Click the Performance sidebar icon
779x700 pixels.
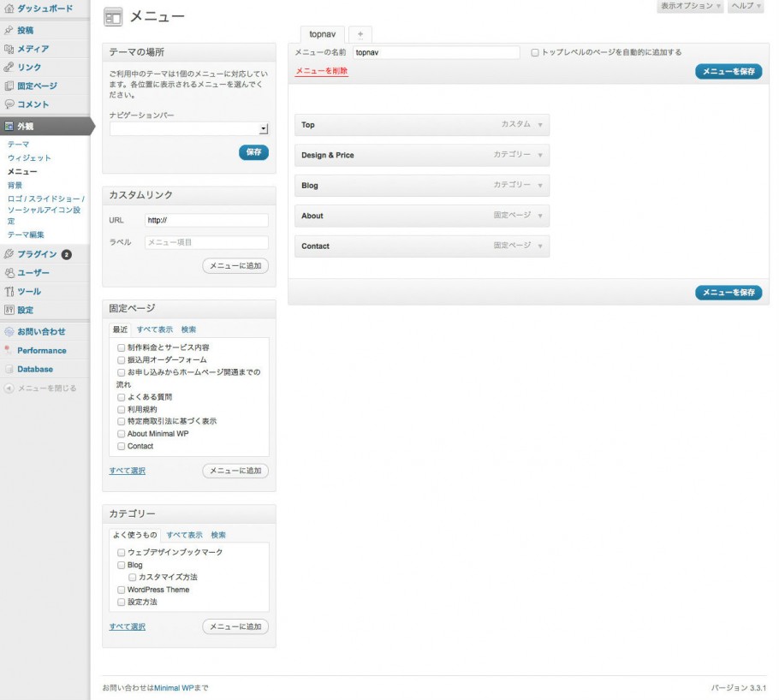[x=9, y=350]
